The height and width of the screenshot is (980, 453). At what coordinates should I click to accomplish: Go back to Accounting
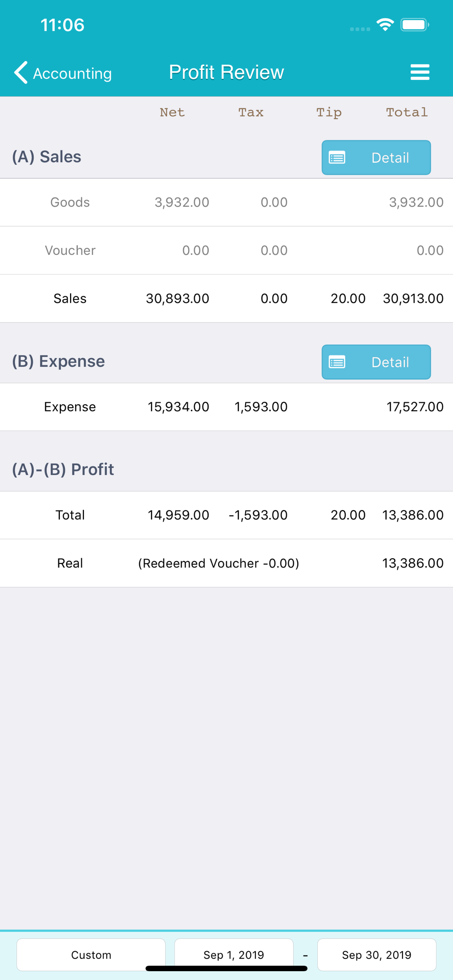coord(63,73)
